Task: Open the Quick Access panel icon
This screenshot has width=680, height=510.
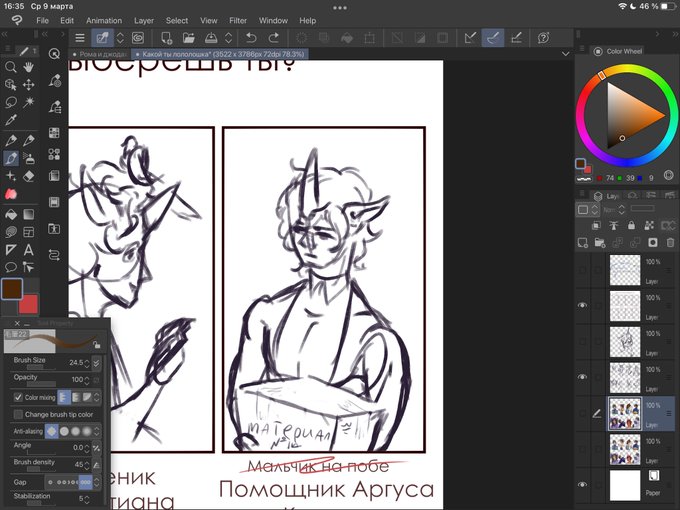Action: [54, 54]
